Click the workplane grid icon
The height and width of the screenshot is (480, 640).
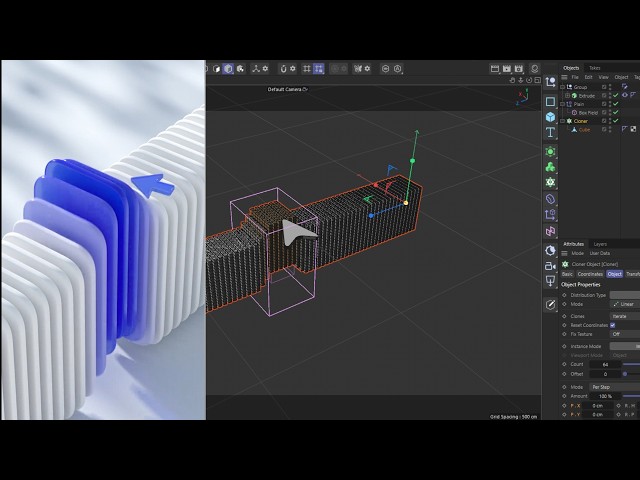[307, 69]
